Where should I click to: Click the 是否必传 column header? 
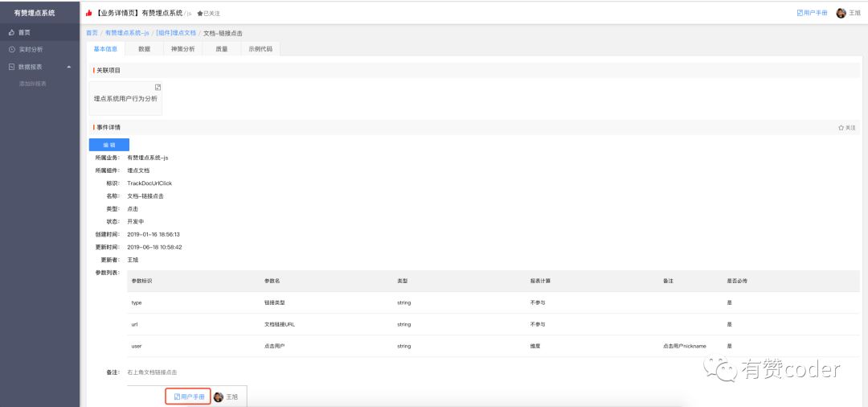pyautogui.click(x=737, y=282)
